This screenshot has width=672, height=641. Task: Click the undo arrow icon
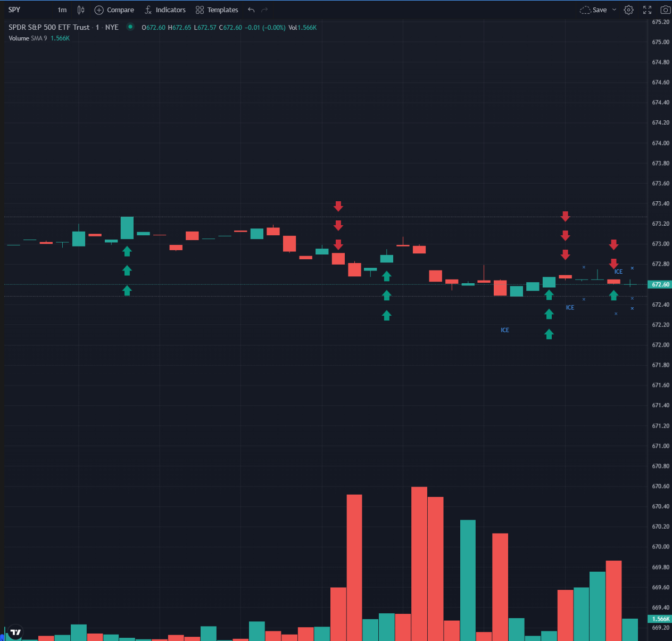pyautogui.click(x=251, y=10)
